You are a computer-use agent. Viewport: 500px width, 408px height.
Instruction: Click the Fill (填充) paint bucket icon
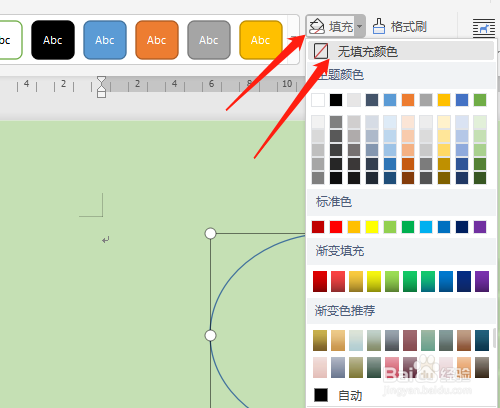tap(316, 26)
